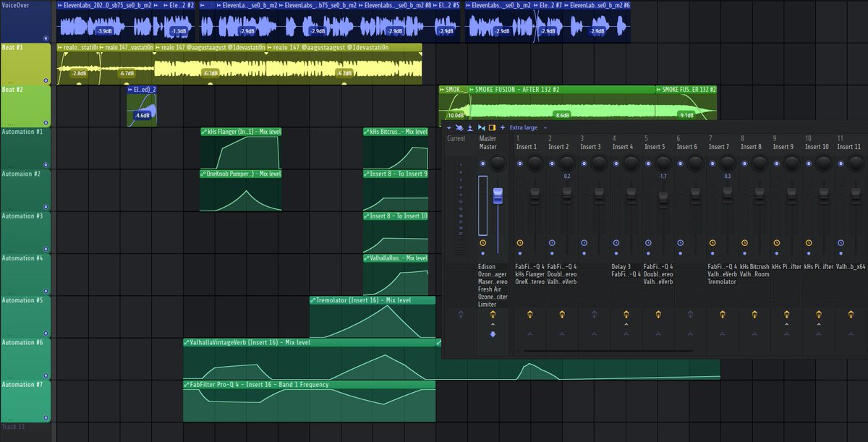
Task: Select the Track 11 header
Action: tap(25, 432)
